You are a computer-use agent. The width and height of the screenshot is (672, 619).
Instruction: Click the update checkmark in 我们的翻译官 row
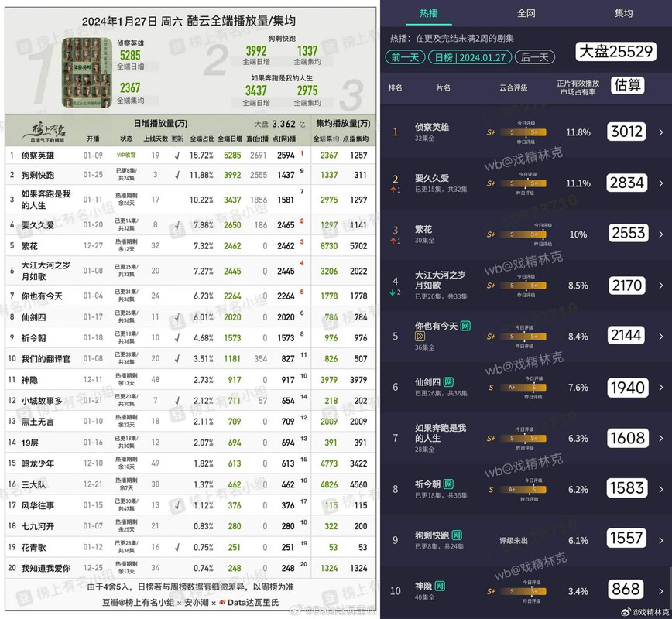point(177,359)
